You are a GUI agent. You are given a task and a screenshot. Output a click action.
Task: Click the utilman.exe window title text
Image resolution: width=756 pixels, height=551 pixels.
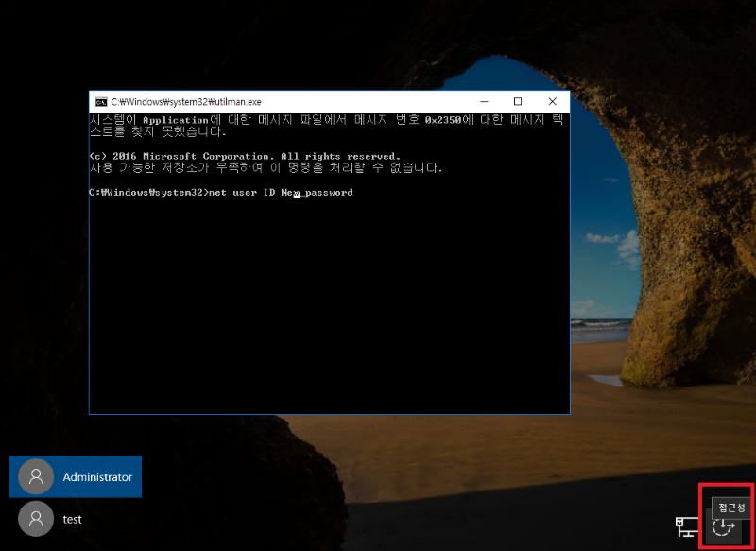tap(186, 101)
